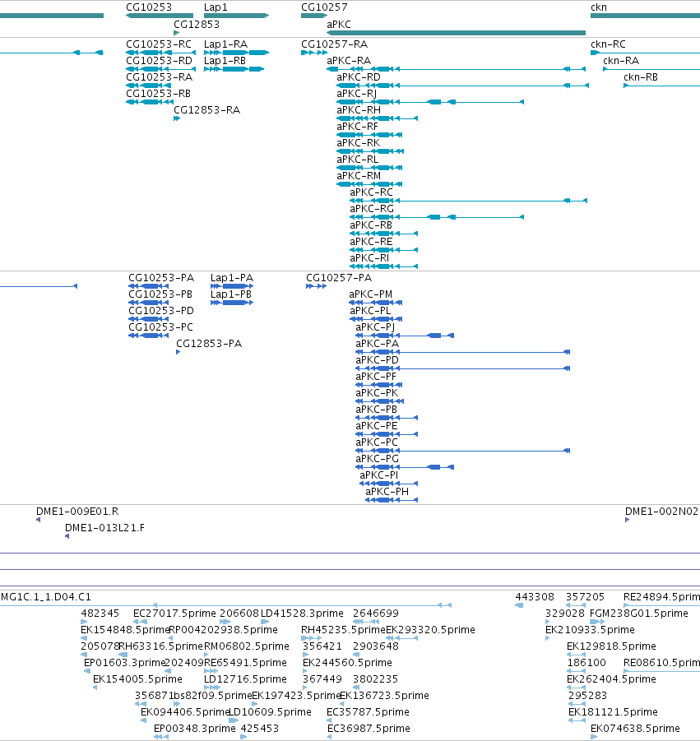The height and width of the screenshot is (741, 700).
Task: Click the 443308 EST label
Action: coord(535,597)
